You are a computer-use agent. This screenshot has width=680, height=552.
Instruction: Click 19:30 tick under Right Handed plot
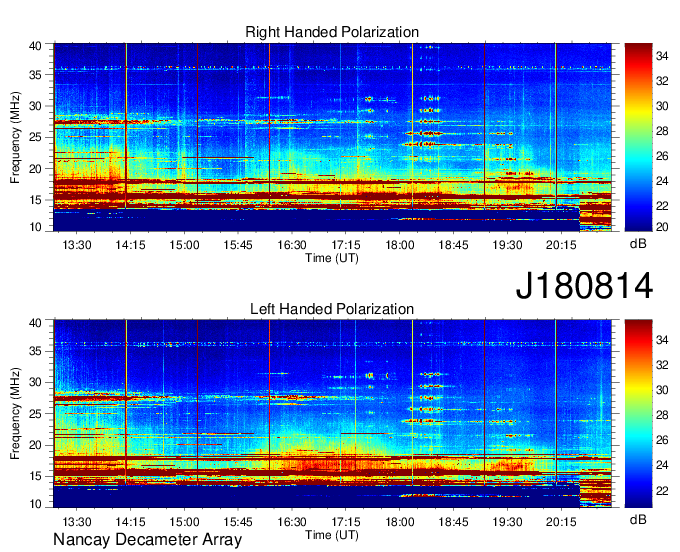click(x=507, y=245)
